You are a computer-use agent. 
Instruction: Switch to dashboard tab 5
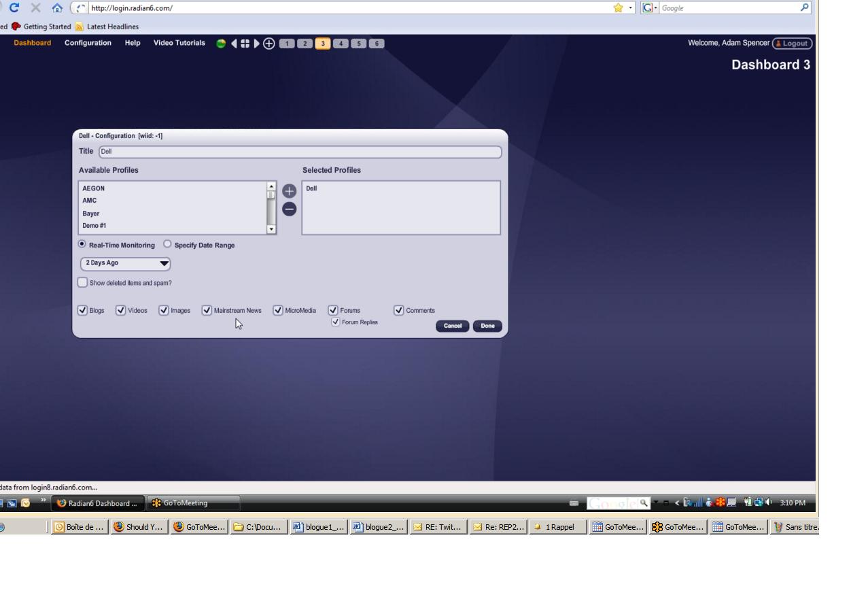358,44
